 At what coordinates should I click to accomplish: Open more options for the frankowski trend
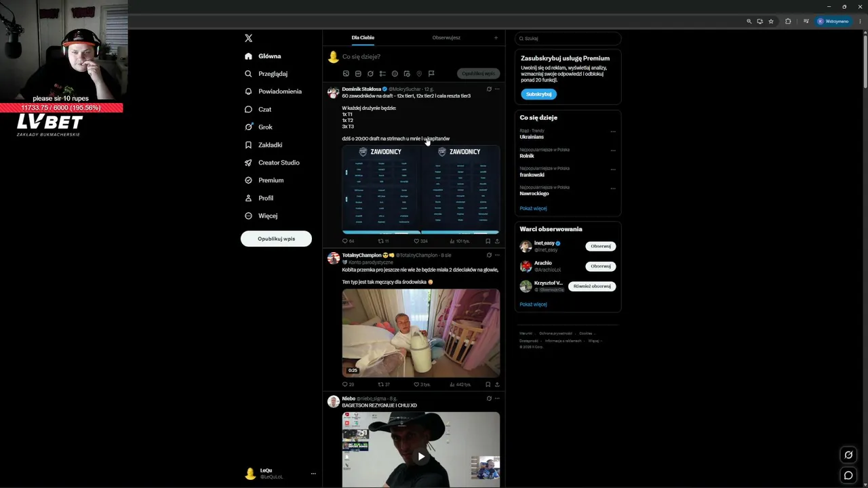(x=613, y=169)
